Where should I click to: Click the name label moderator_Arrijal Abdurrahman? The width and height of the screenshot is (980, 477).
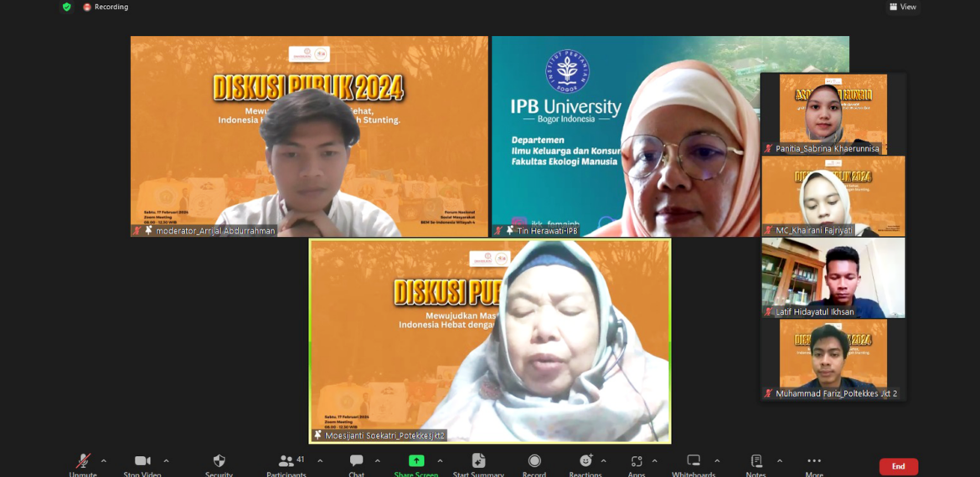215,231
